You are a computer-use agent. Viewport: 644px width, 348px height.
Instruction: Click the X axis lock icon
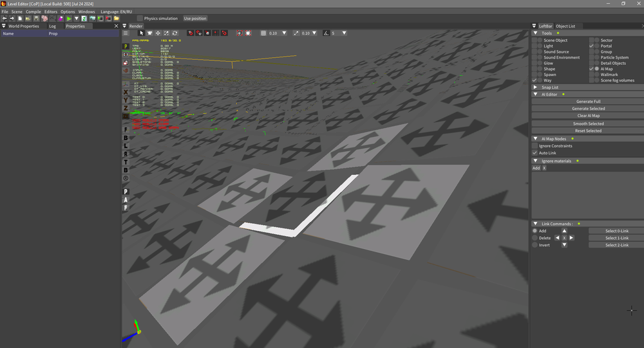coord(126,92)
